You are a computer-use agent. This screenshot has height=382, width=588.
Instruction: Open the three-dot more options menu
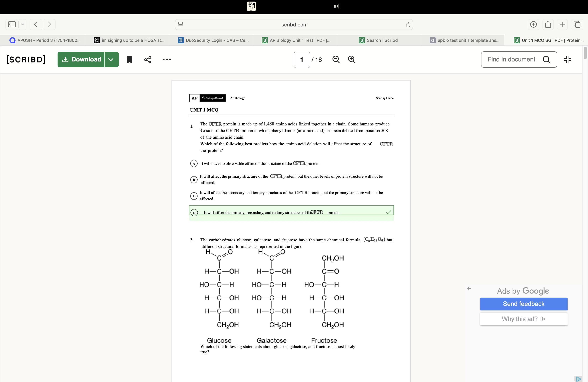[167, 60]
